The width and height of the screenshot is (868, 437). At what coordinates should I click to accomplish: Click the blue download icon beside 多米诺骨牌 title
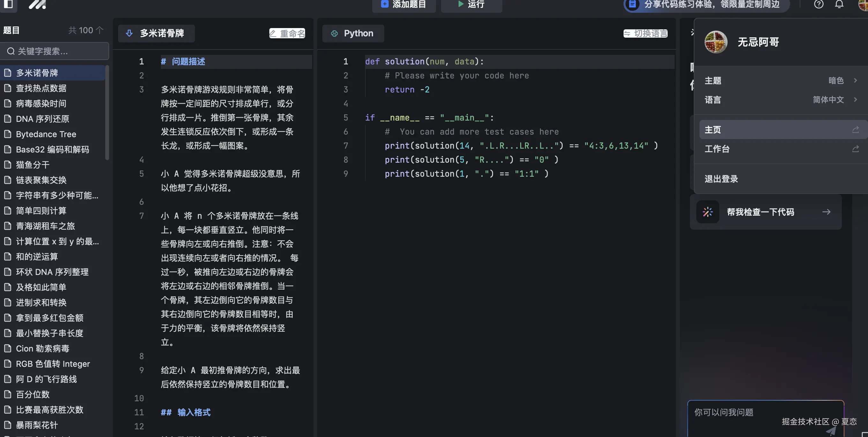(x=129, y=33)
